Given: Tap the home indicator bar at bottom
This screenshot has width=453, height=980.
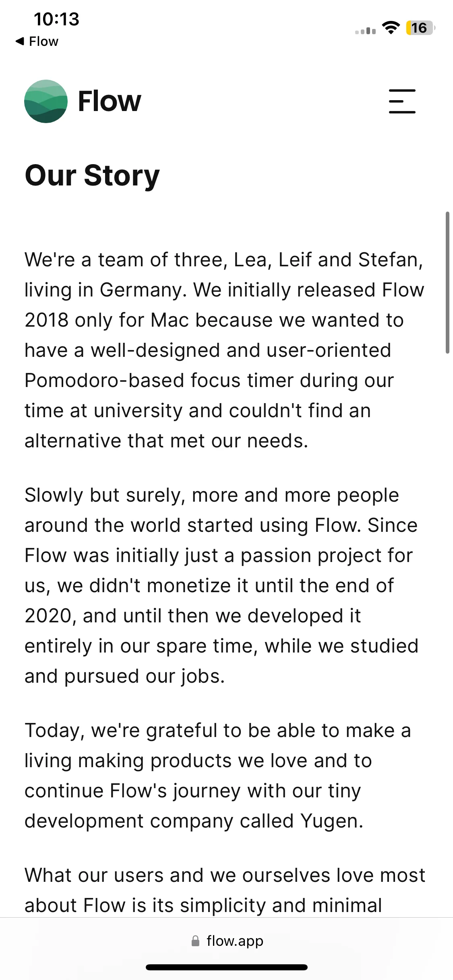Looking at the screenshot, I should pos(227,967).
